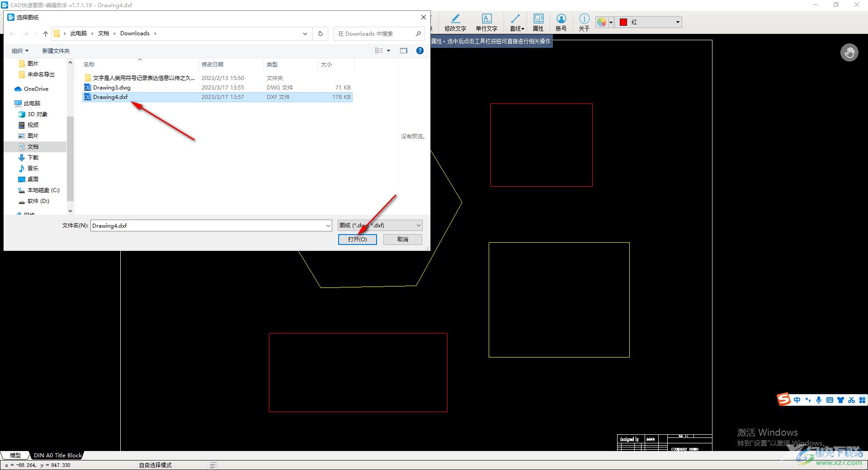Open the 组织 organize menu

pos(20,51)
